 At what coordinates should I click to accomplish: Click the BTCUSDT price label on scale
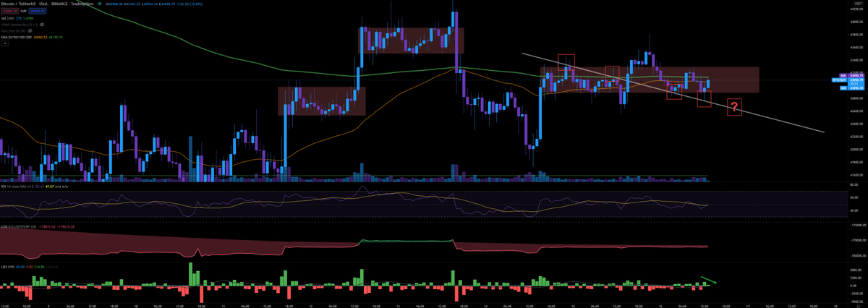(839, 80)
